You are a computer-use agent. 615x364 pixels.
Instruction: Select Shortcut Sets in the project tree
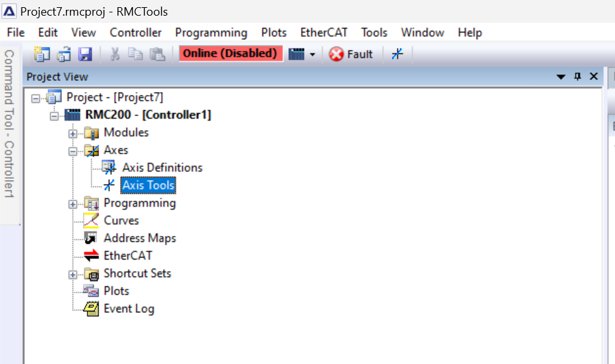(137, 273)
